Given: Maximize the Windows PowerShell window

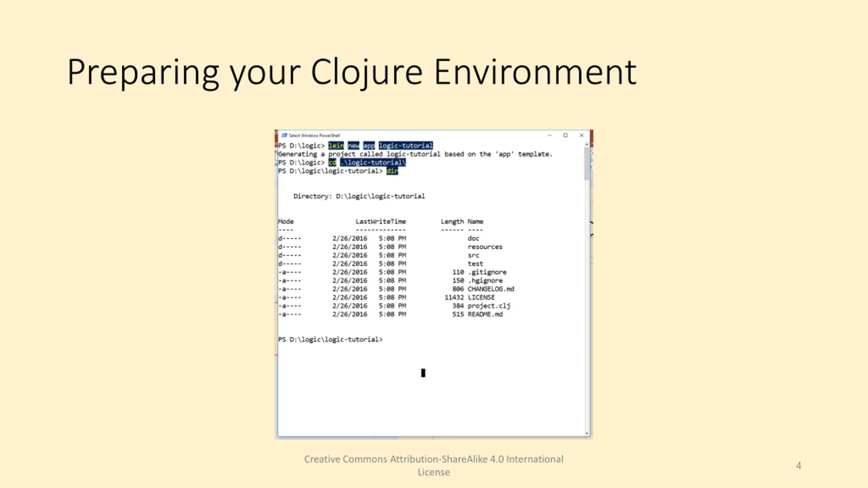Looking at the screenshot, I should click(x=566, y=135).
